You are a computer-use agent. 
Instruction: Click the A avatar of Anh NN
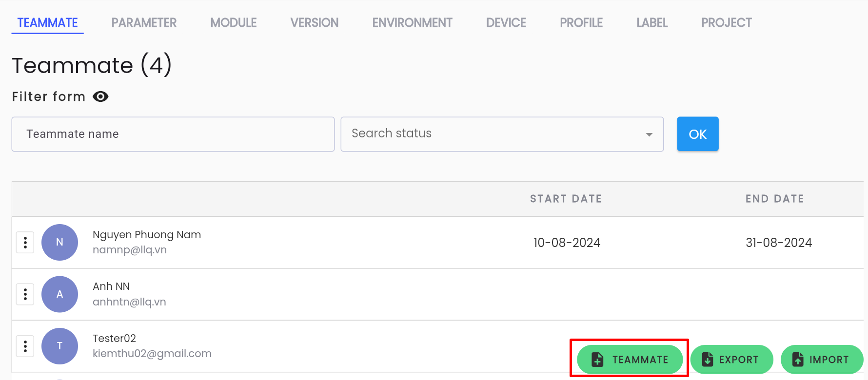59,294
